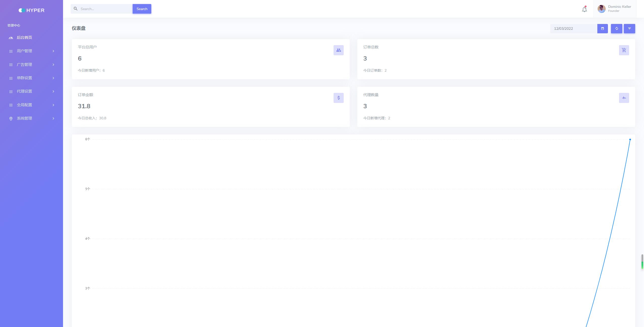This screenshot has height=327, width=644.
Task: Expand the 用户管理 menu item
Action: tap(31, 51)
